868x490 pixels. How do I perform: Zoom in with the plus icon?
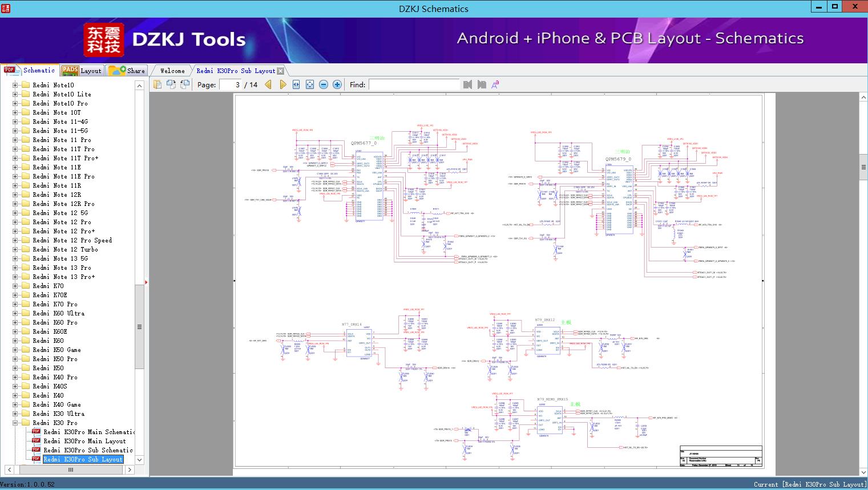coord(337,84)
